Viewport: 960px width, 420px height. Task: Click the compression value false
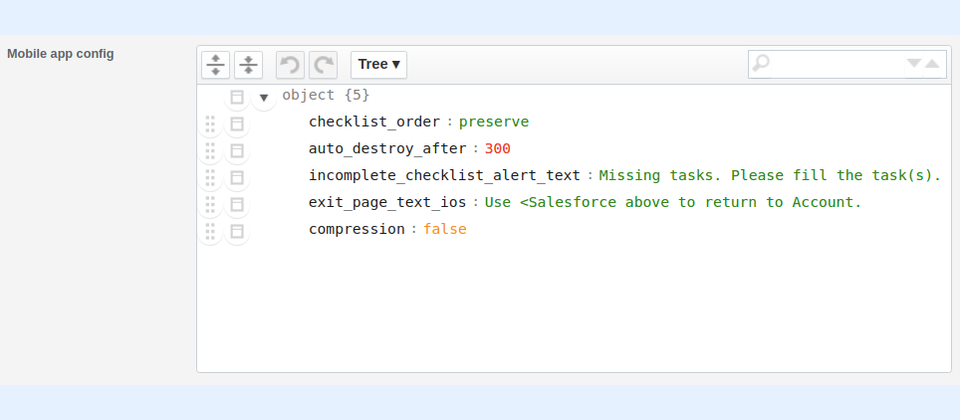pyautogui.click(x=445, y=229)
